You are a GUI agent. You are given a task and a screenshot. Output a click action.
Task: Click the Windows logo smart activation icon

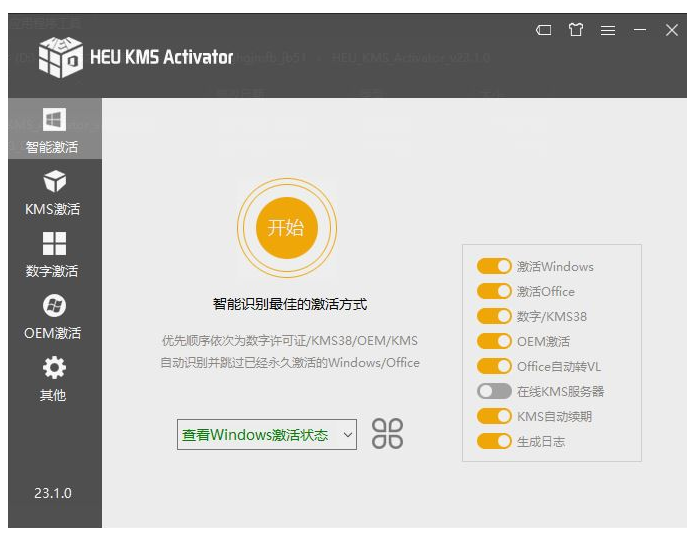(x=54, y=120)
